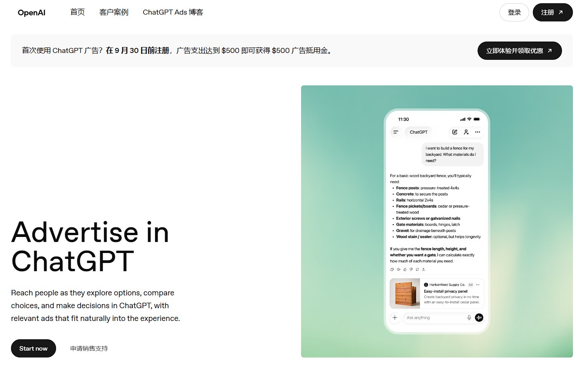Screen dimensions: 588x368
Task: Click the thumbs up icon
Action: [405, 269]
